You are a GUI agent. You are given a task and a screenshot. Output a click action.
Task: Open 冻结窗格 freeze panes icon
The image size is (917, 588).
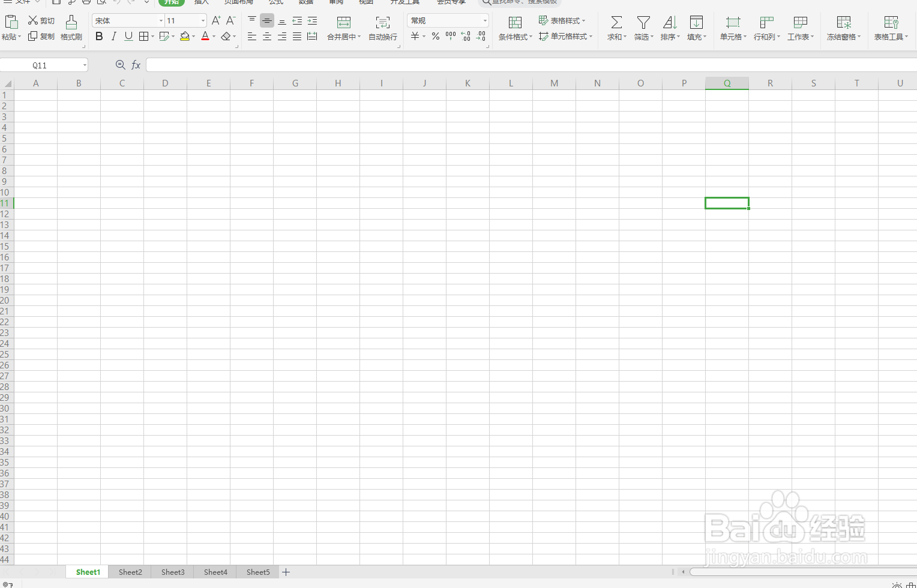click(844, 23)
